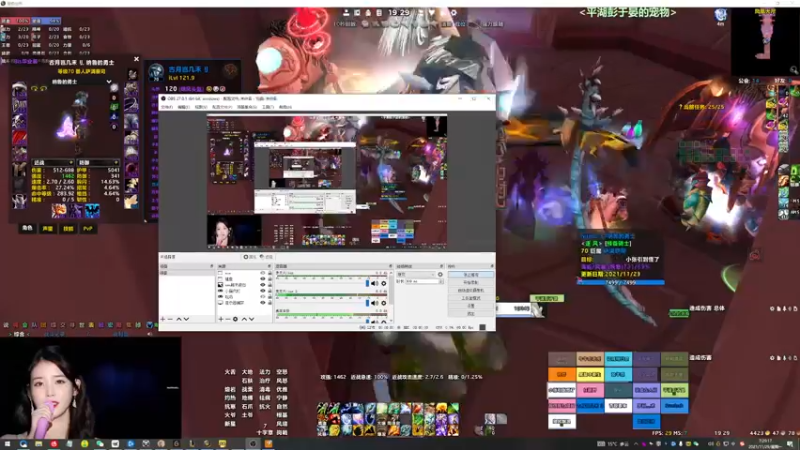
Task: Open second audio track settings gear in mixer
Action: (384, 303)
